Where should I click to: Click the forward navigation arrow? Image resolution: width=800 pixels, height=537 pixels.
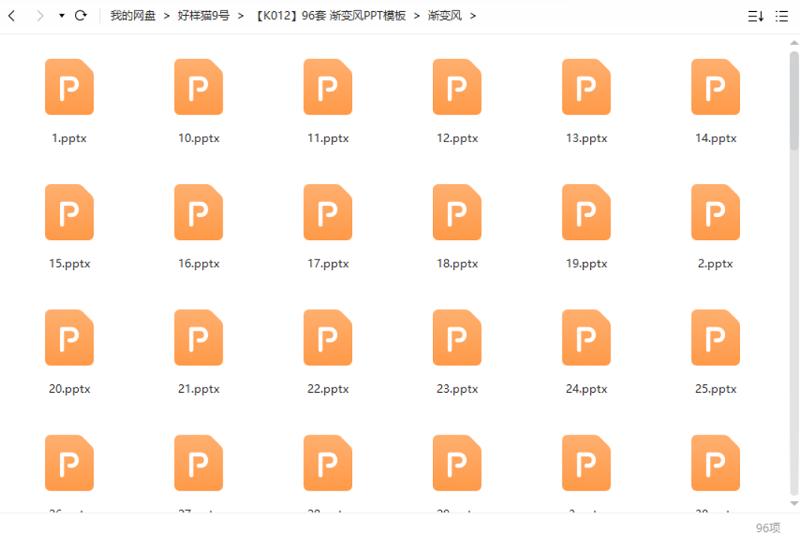pyautogui.click(x=39, y=16)
